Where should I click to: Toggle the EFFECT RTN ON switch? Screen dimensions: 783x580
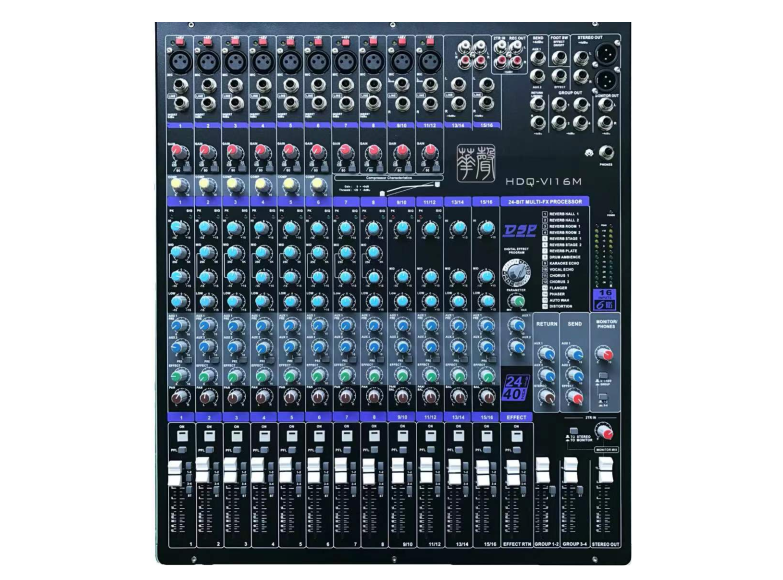(x=516, y=438)
